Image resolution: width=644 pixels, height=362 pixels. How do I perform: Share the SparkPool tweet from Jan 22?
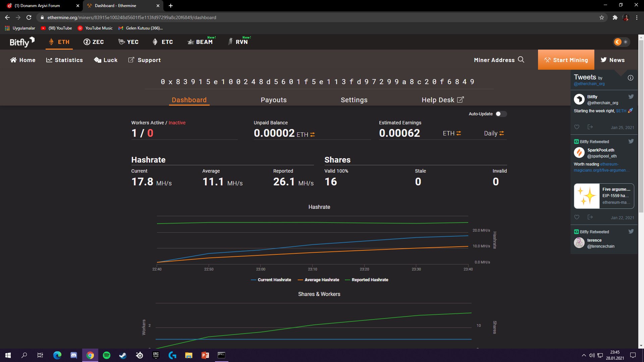(x=590, y=217)
